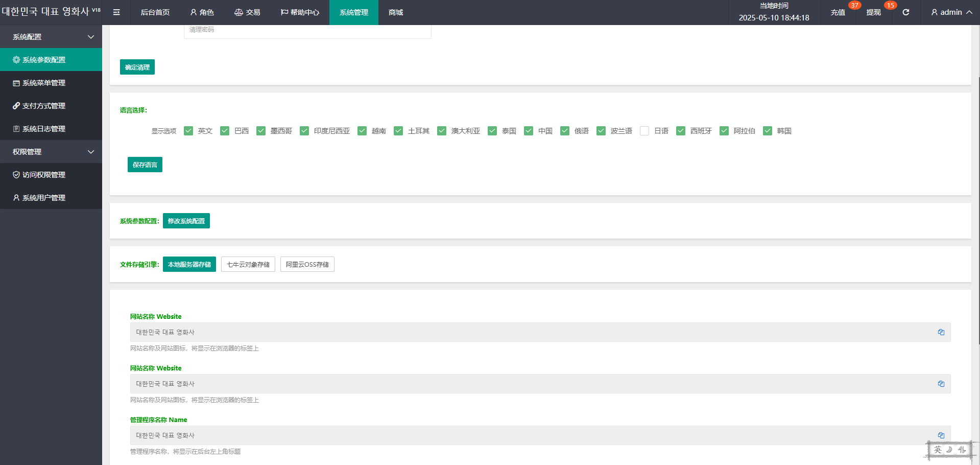Open 支付方式管理 in sidebar
The height and width of the screenshot is (465, 980).
click(x=51, y=106)
